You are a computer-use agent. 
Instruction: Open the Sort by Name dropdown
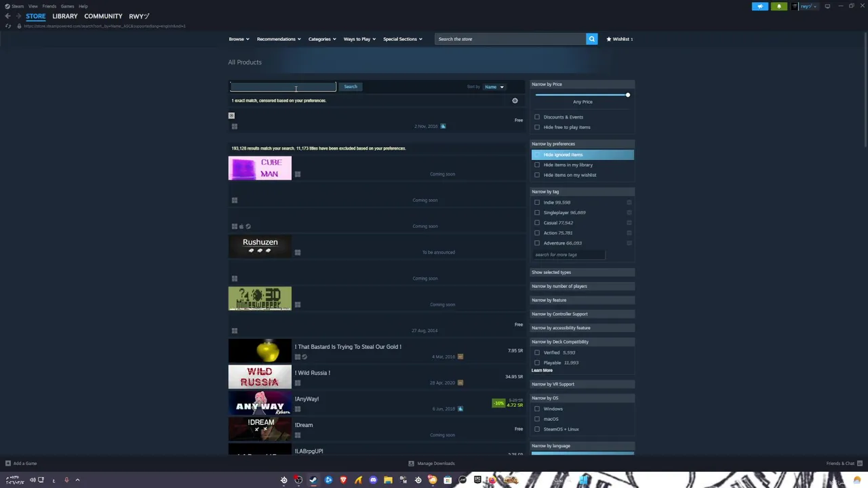tap(494, 87)
